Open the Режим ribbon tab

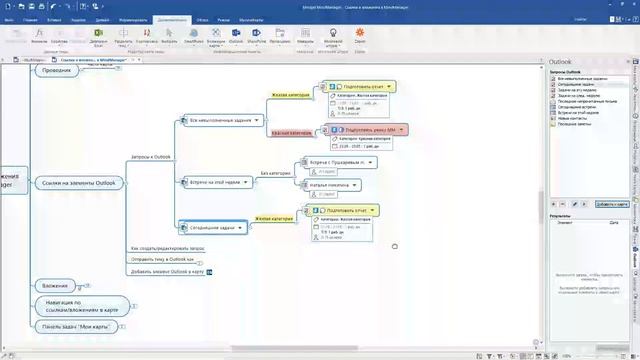pos(224,20)
